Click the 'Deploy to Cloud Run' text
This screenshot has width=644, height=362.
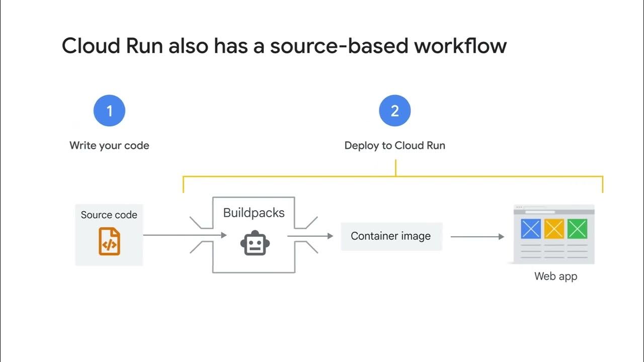(x=395, y=146)
